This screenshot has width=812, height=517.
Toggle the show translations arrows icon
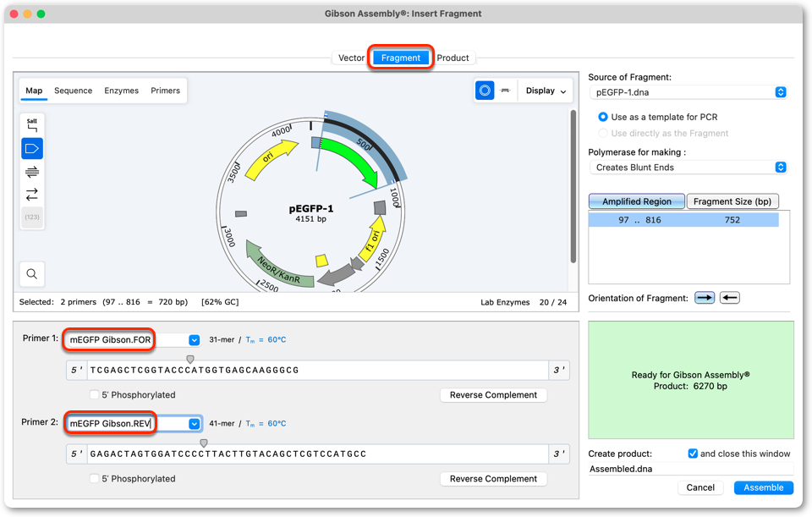[x=32, y=195]
